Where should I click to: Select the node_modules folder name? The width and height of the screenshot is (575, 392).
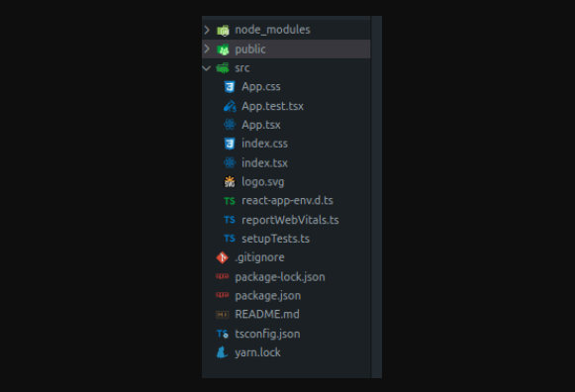[272, 30]
